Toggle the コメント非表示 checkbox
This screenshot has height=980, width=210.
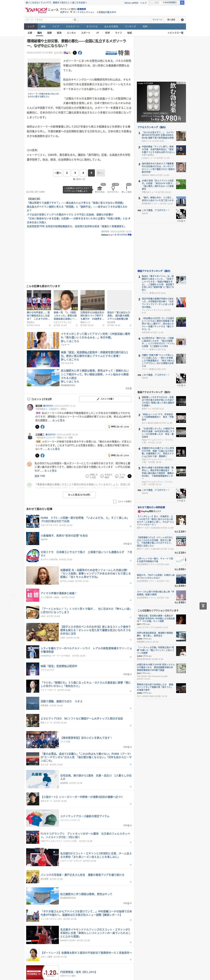[x=115, y=501]
